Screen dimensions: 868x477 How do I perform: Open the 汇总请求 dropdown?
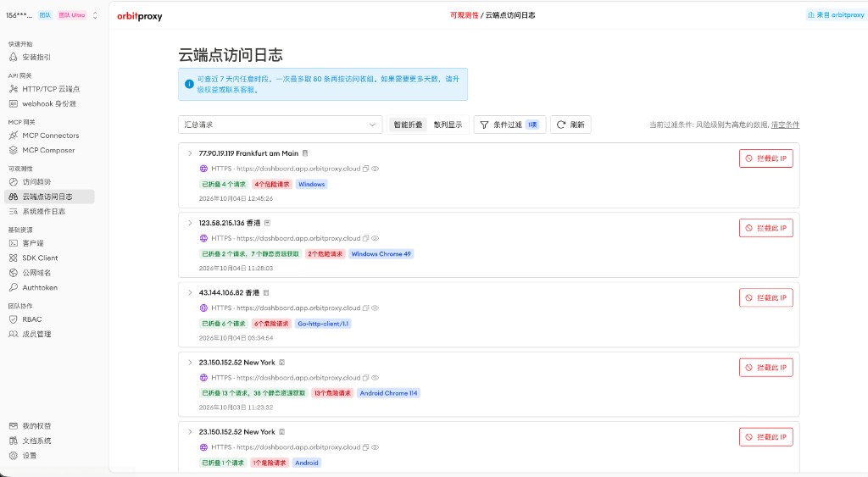(x=280, y=125)
